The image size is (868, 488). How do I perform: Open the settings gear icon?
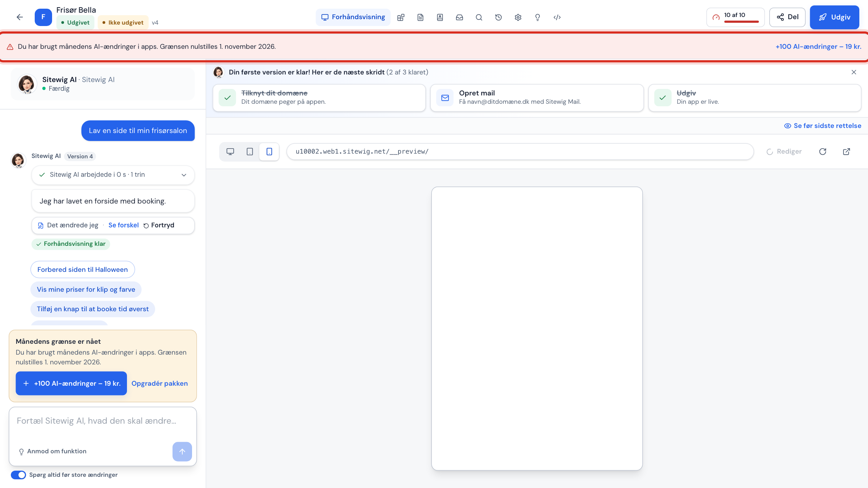518,17
